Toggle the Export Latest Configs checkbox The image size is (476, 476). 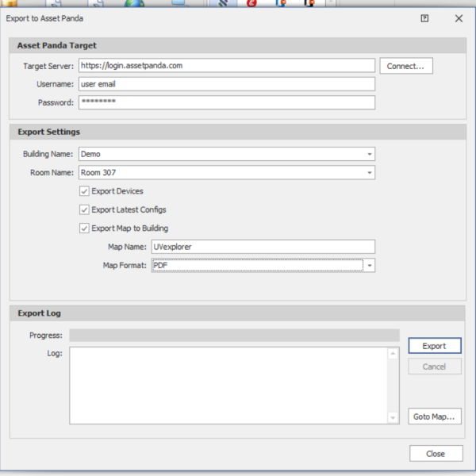84,209
